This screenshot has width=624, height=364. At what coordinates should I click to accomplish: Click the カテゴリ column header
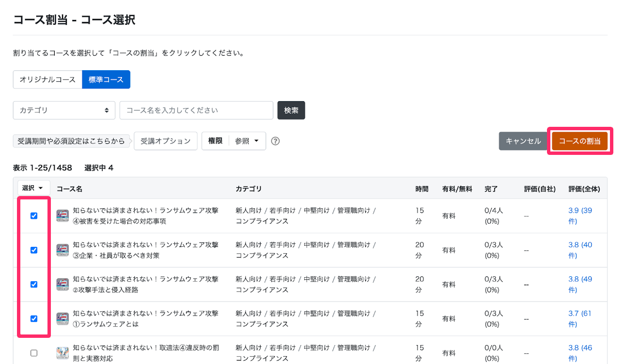pyautogui.click(x=249, y=189)
